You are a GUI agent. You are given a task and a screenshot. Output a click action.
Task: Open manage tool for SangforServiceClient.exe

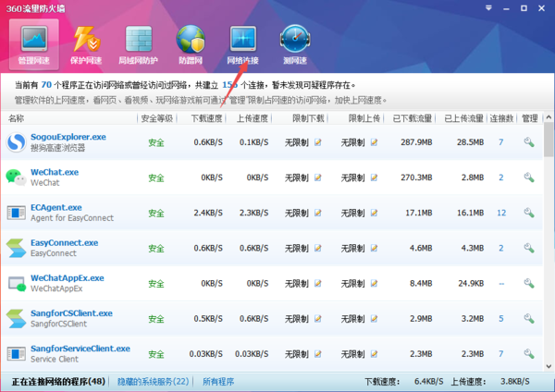(529, 354)
